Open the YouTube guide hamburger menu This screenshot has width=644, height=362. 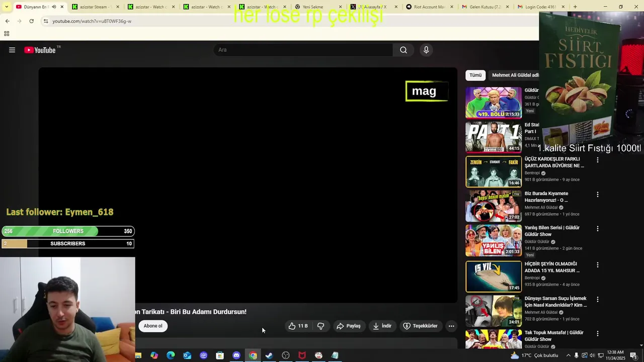12,50
